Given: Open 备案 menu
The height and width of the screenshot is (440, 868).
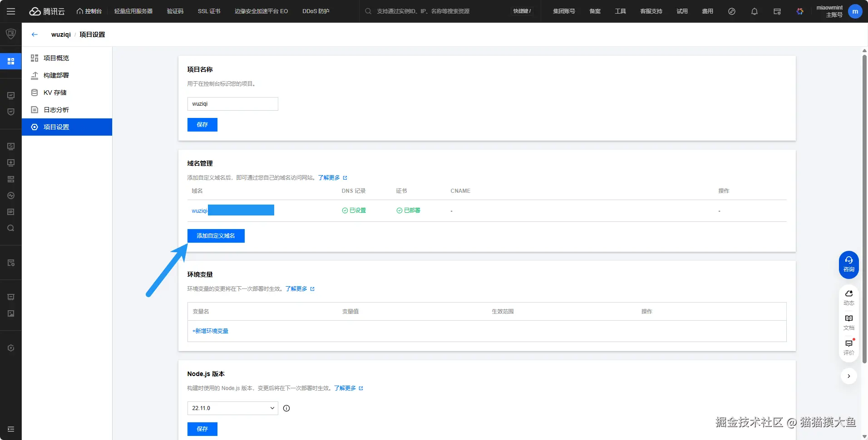Looking at the screenshot, I should click(595, 11).
